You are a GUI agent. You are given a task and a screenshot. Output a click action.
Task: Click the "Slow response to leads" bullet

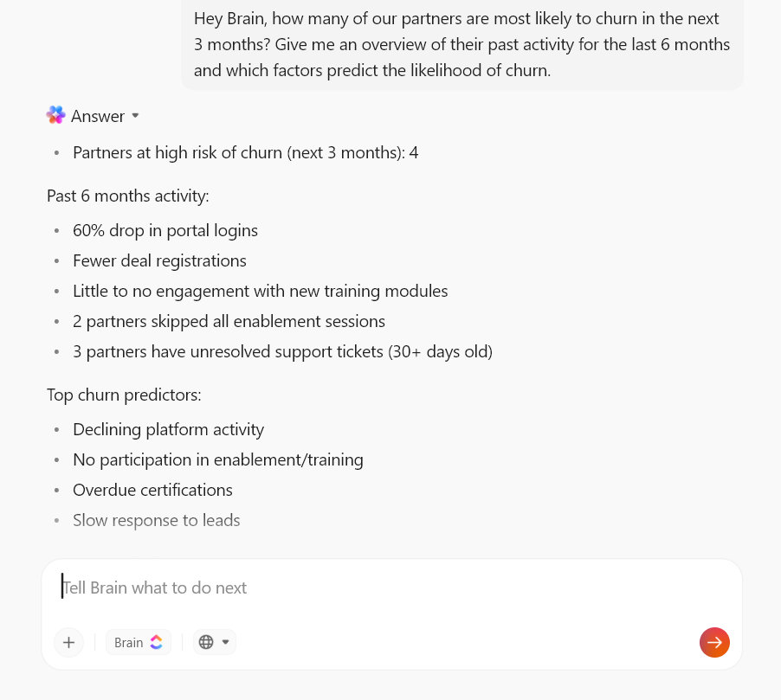(156, 520)
